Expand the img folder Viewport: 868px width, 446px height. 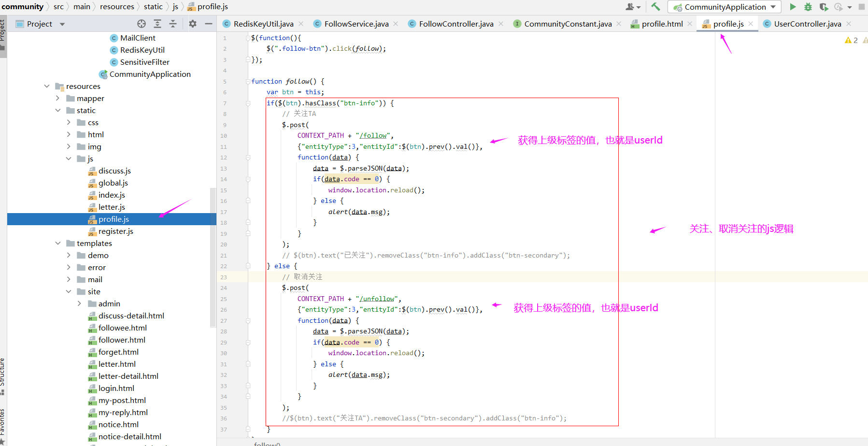click(69, 146)
